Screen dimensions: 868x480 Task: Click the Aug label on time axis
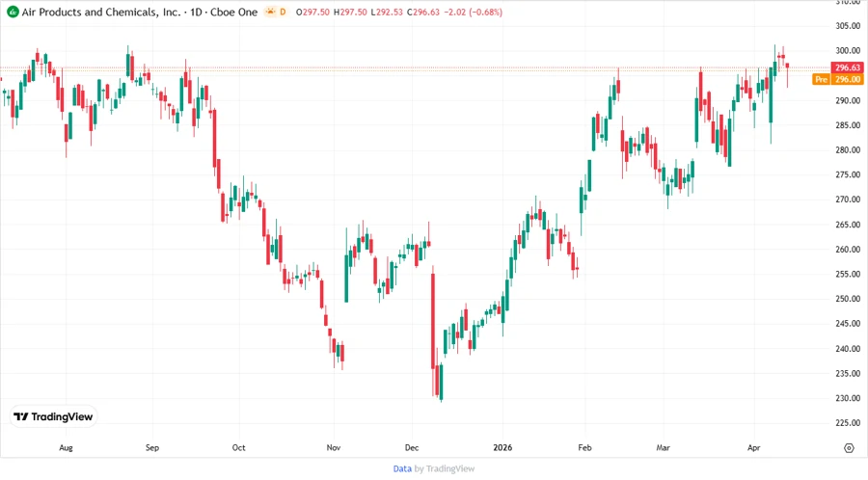click(x=66, y=447)
